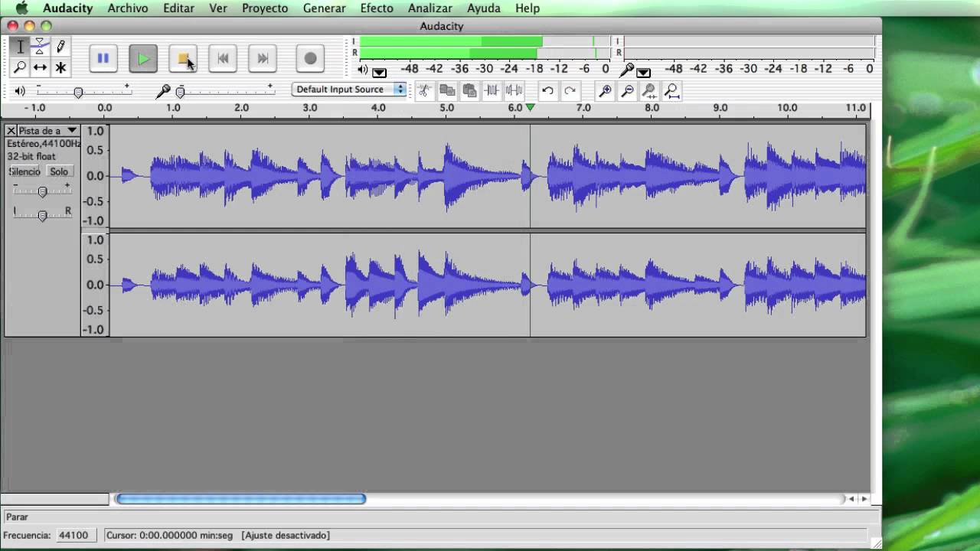Adjust the track gain slider
Viewport: 980px width, 551px height.
(x=43, y=191)
